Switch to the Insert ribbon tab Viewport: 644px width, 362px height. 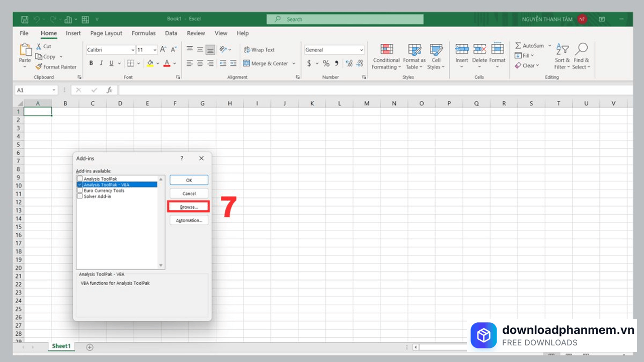click(x=73, y=33)
